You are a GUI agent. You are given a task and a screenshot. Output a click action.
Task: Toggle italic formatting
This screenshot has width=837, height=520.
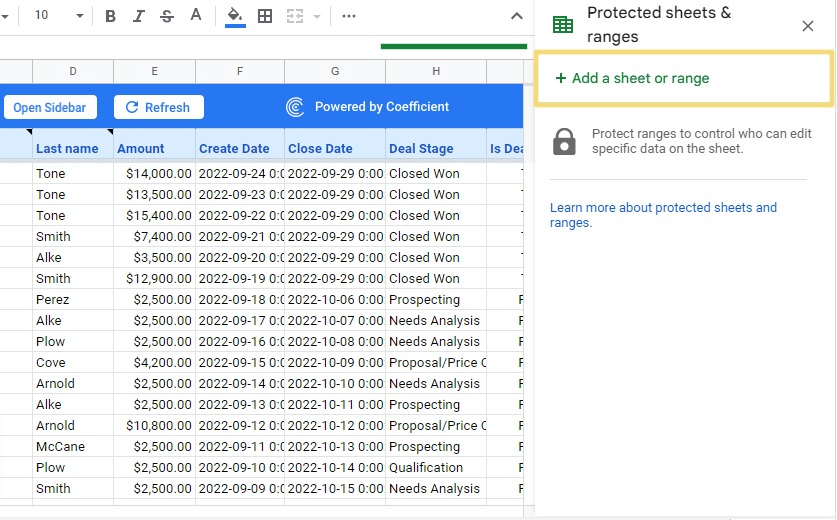[138, 16]
